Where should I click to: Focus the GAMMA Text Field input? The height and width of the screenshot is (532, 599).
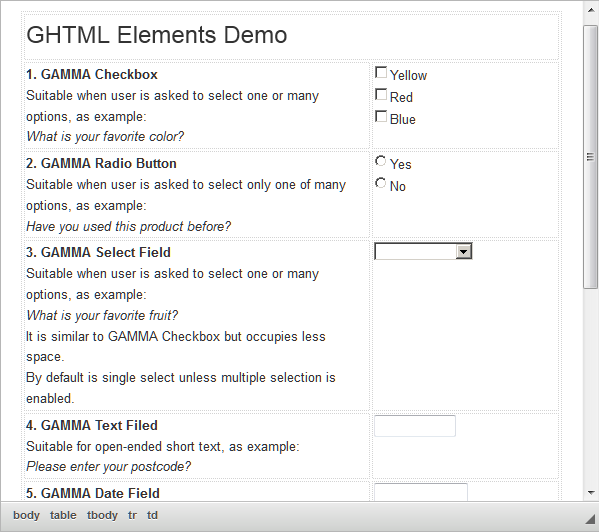coord(415,426)
